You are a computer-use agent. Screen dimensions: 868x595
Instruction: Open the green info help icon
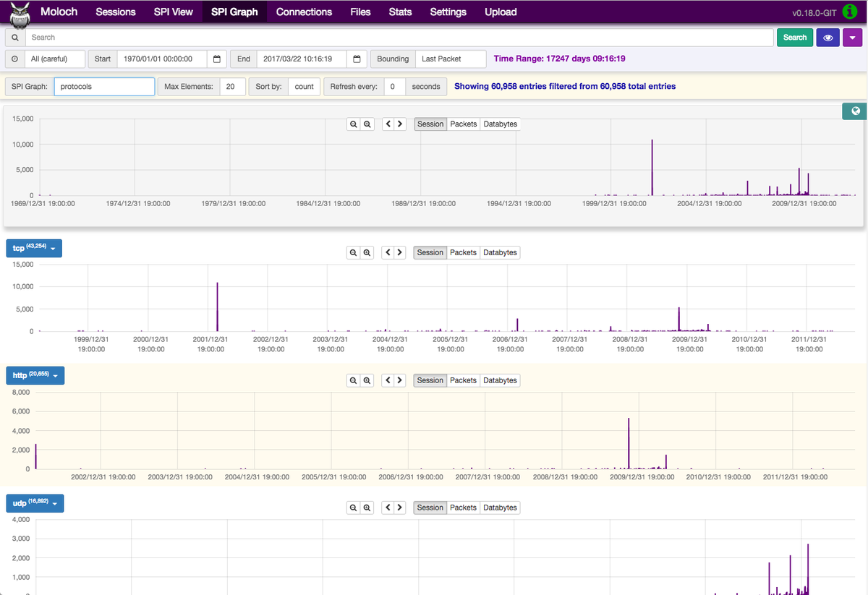(850, 12)
